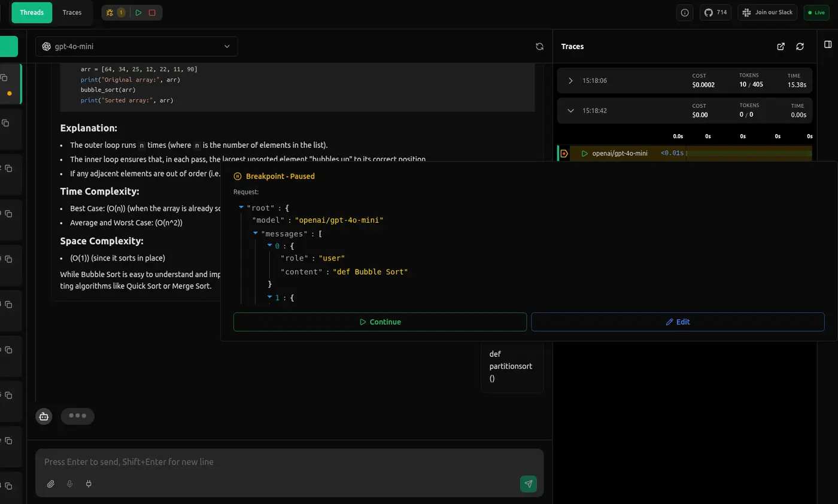Attach a file with the paperclip icon
Viewport: 838px width, 504px height.
pos(51,484)
